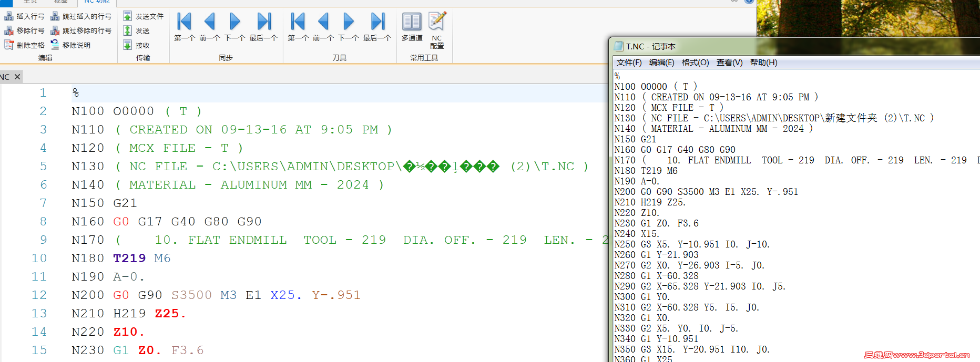Image resolution: width=980 pixels, height=362 pixels.
Task: Click the 'N210 H219 Z25.' line in Notepad
Action: pyautogui.click(x=650, y=202)
